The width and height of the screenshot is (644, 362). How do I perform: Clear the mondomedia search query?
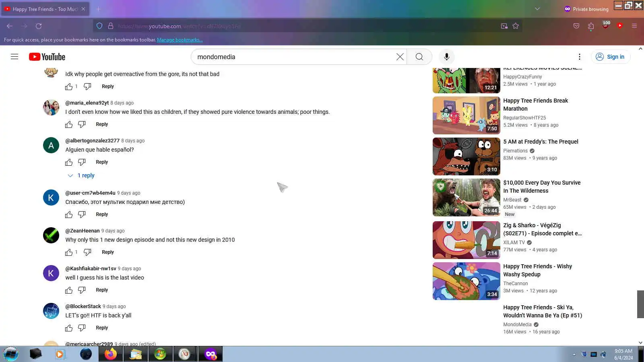tap(400, 57)
